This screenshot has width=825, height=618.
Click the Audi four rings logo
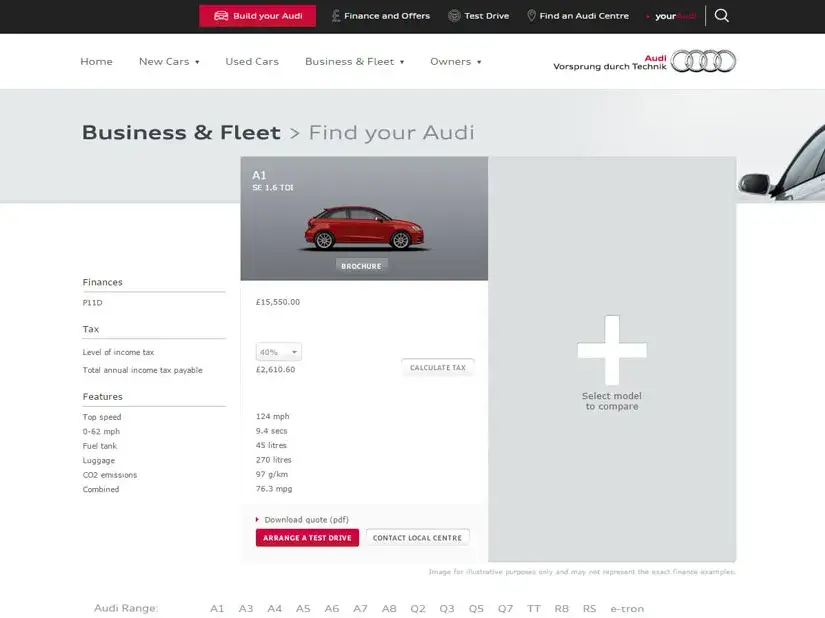point(703,62)
